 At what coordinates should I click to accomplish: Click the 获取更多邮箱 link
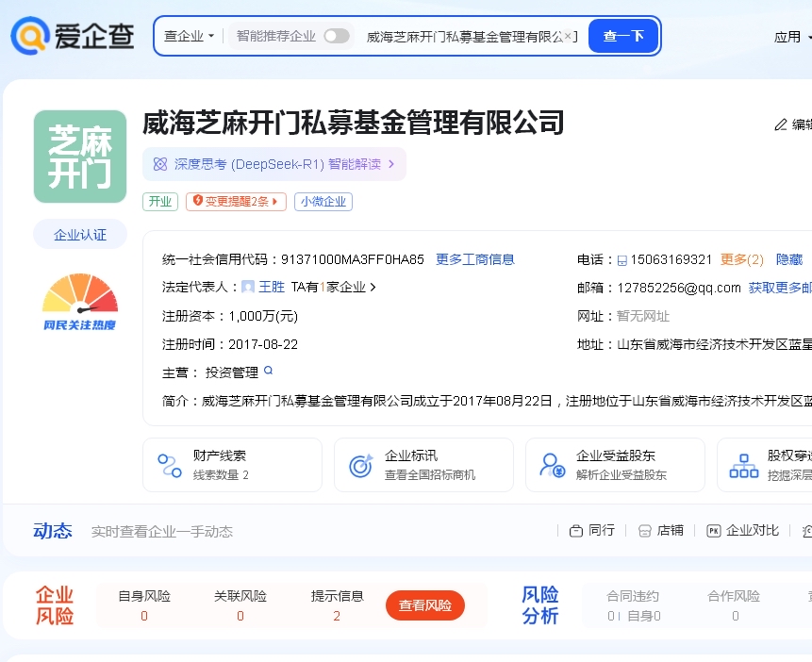(780, 288)
